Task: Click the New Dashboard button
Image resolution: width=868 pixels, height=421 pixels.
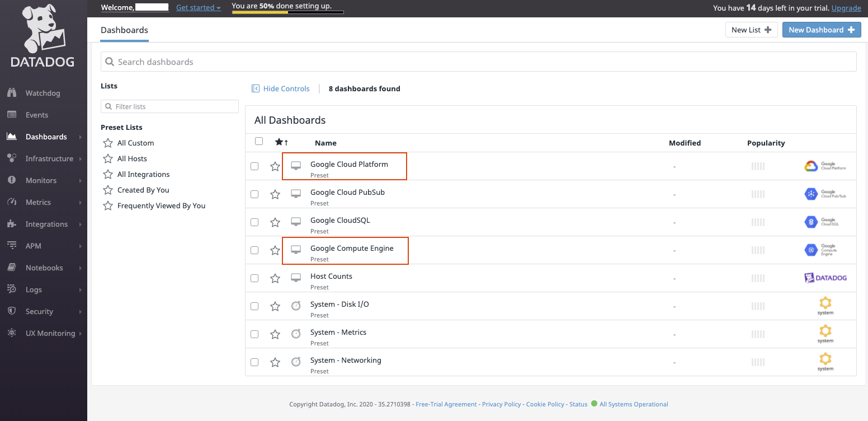Action: (821, 29)
